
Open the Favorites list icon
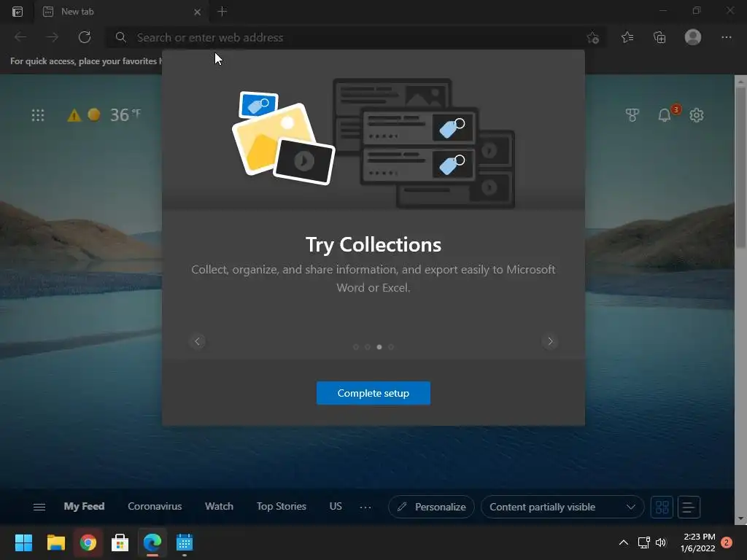(627, 37)
